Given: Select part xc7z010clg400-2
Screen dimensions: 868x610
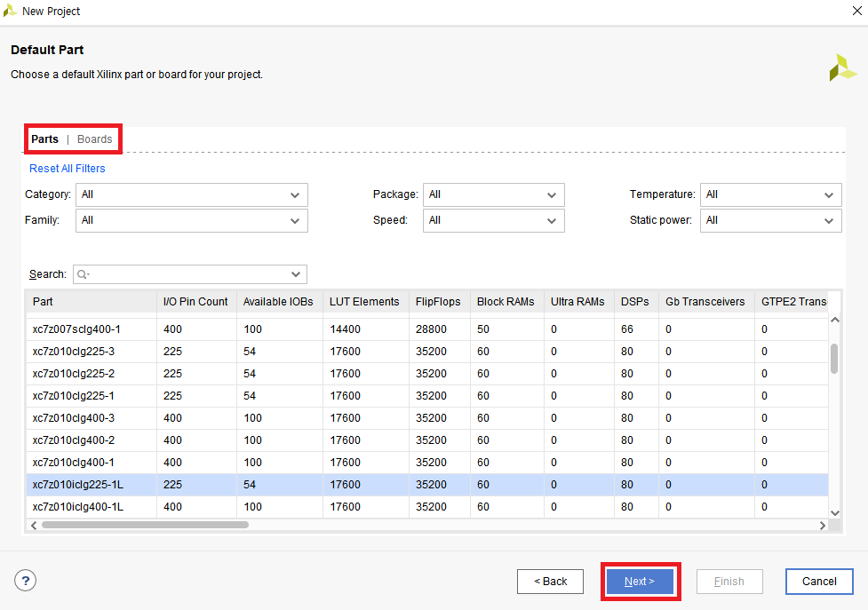Looking at the screenshot, I should click(426, 440).
